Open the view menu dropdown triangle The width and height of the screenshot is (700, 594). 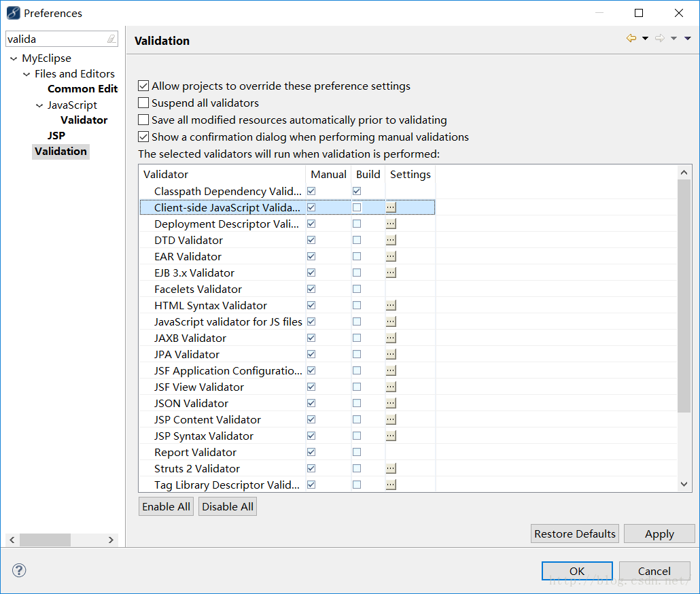(x=688, y=38)
